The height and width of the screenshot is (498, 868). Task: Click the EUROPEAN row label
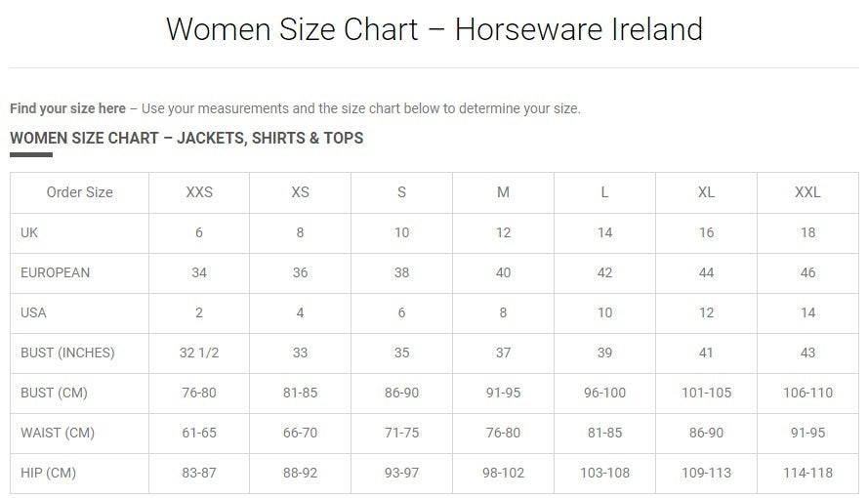(x=55, y=272)
